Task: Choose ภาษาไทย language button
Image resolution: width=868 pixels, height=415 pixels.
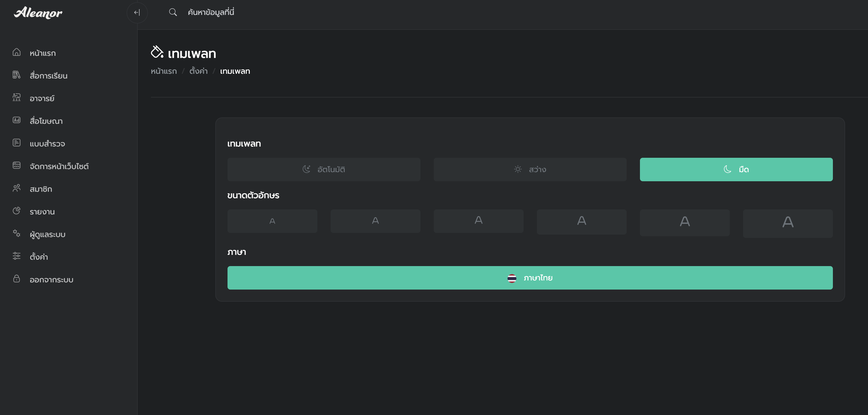Action: click(x=530, y=278)
